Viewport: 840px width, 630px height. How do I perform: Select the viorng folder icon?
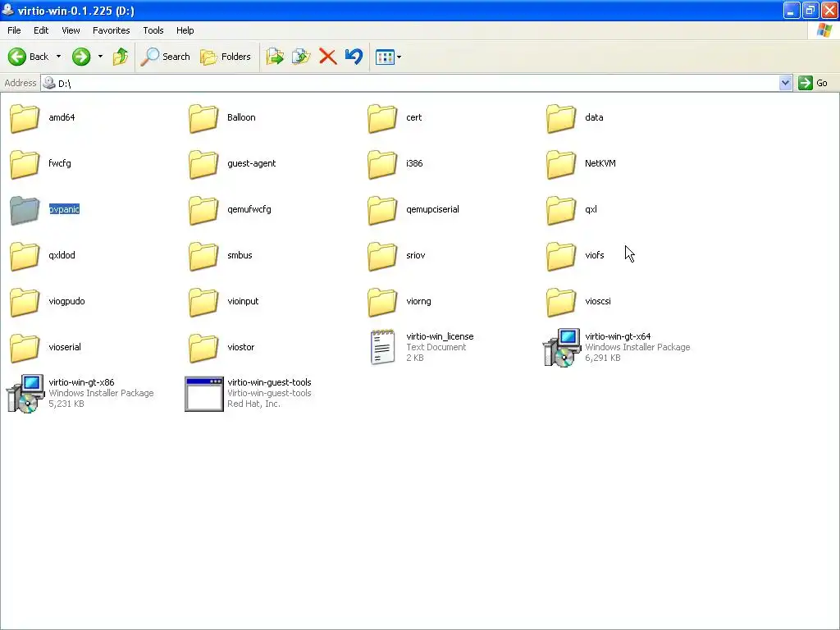coord(382,302)
